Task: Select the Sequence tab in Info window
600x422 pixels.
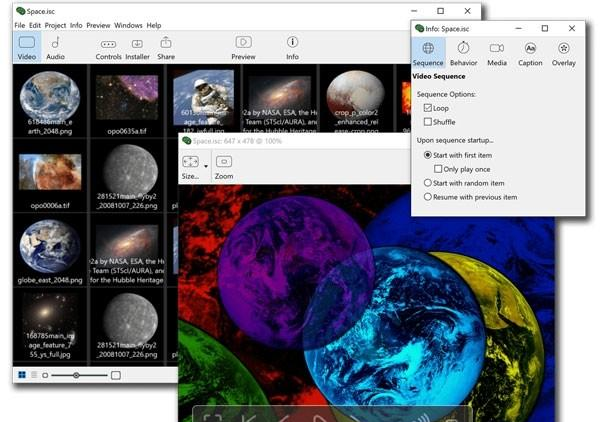Action: (428, 53)
